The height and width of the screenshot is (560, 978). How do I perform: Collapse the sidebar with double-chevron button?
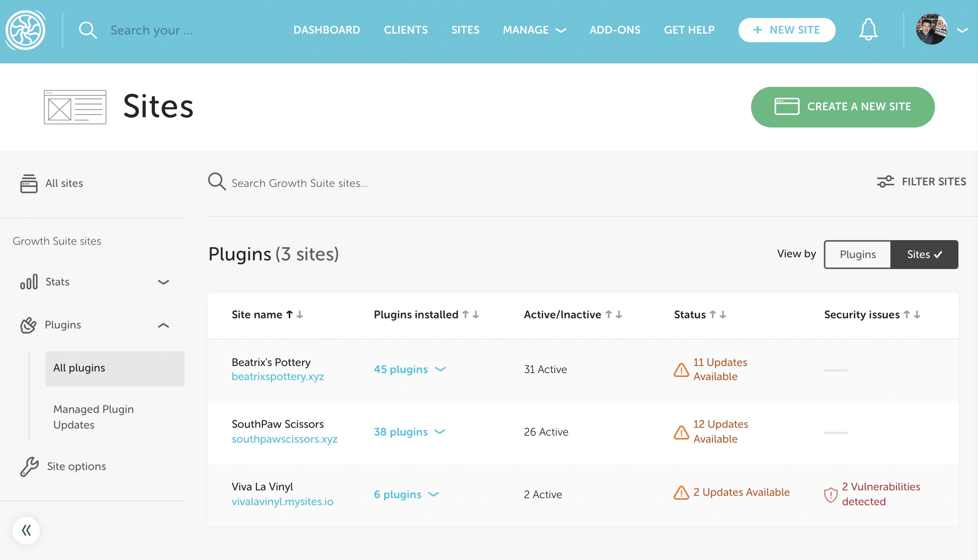26,530
